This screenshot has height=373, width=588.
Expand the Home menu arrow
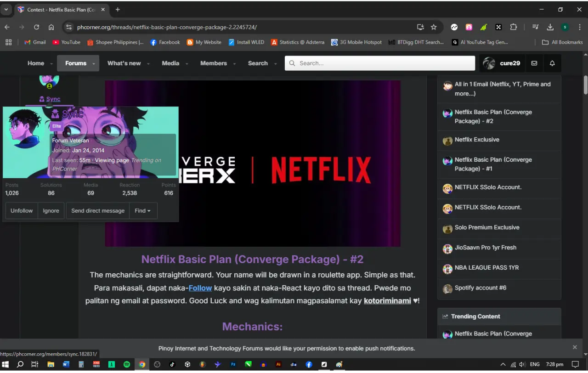click(51, 64)
